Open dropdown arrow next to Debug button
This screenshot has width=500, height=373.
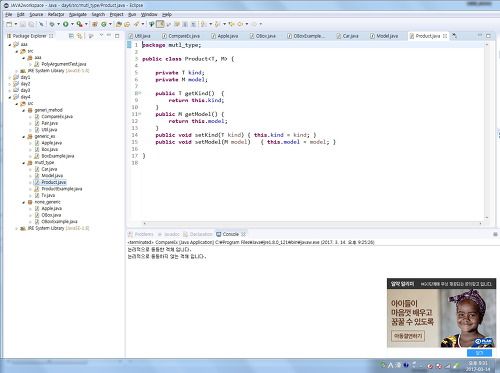tap(58, 24)
